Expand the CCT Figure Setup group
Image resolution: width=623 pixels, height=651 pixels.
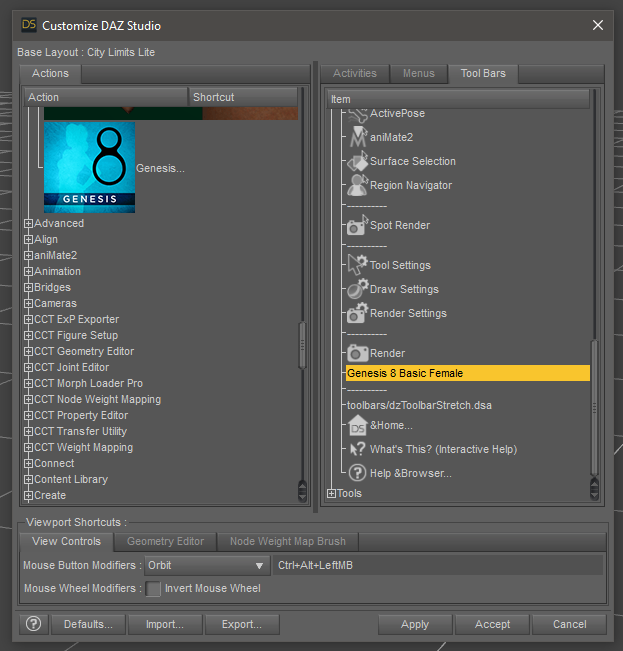tap(28, 335)
